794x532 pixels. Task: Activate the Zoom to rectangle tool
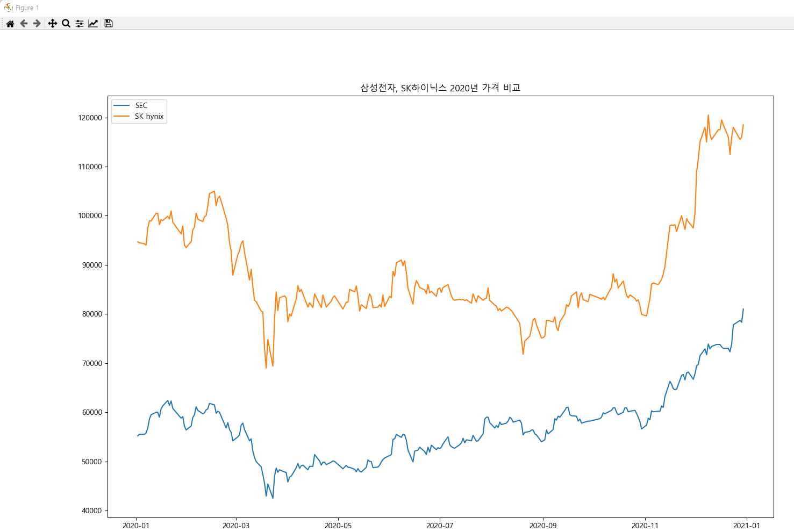pyautogui.click(x=66, y=23)
